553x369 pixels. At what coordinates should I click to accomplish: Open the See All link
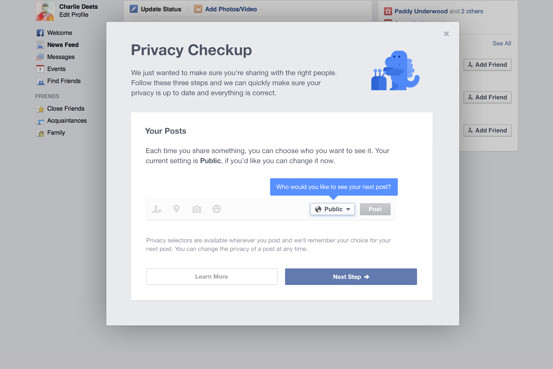click(502, 43)
